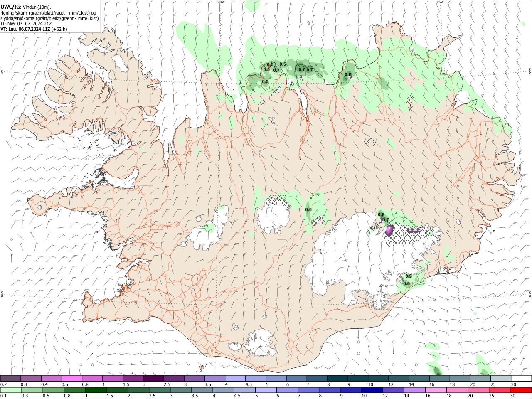Viewport: 532px width, 399px height.
Task: Pick the 0.2 mauve swatch in snow scale
Action: [x=11, y=378]
